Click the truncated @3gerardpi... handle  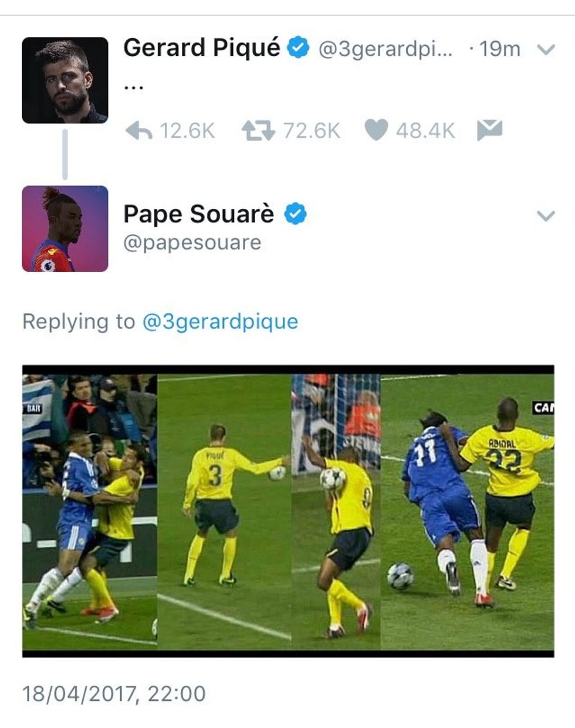pyautogui.click(x=385, y=49)
